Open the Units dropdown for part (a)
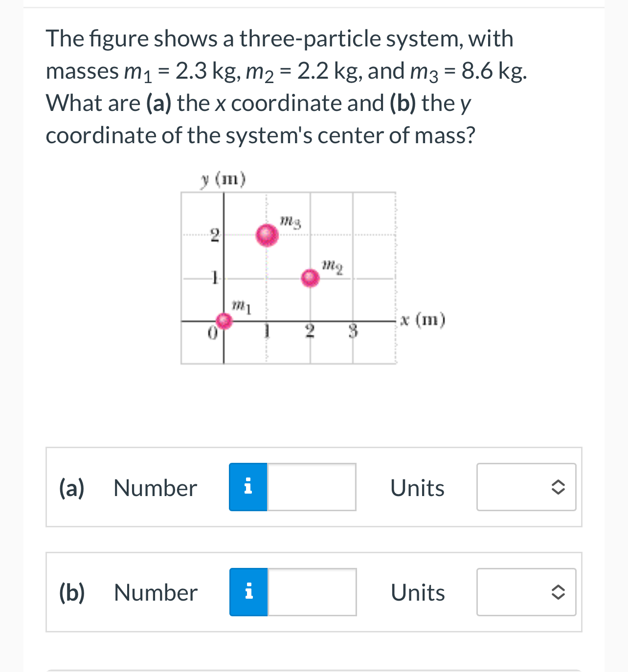Image resolution: width=628 pixels, height=672 pixels. pyautogui.click(x=526, y=487)
